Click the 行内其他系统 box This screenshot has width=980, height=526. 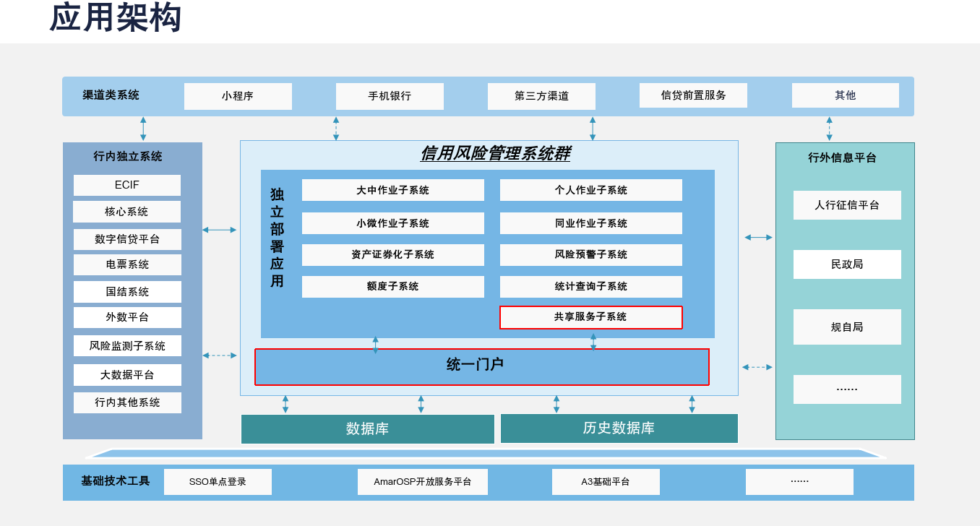[127, 402]
